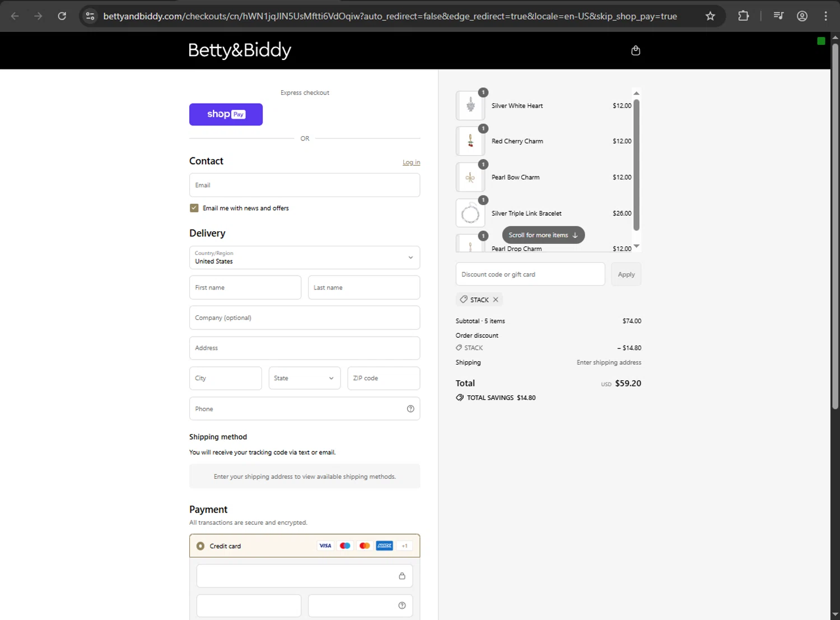Open the browser three-dot menu

(825, 16)
